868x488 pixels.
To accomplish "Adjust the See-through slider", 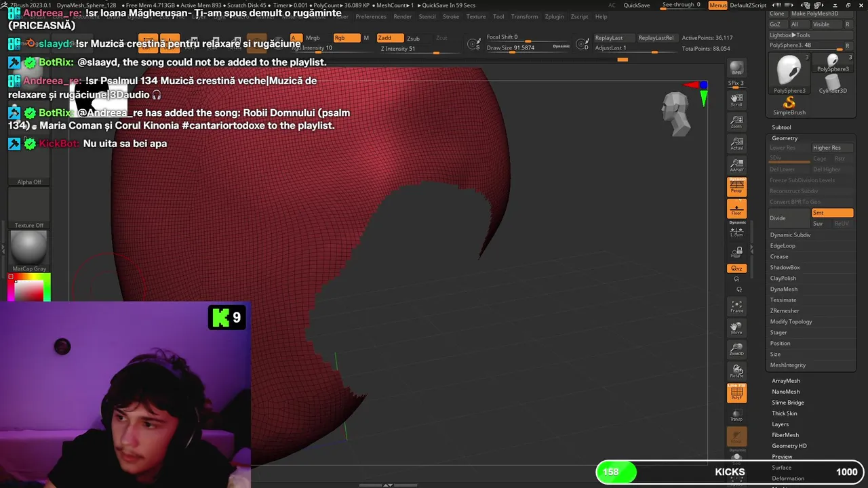I will point(682,5).
